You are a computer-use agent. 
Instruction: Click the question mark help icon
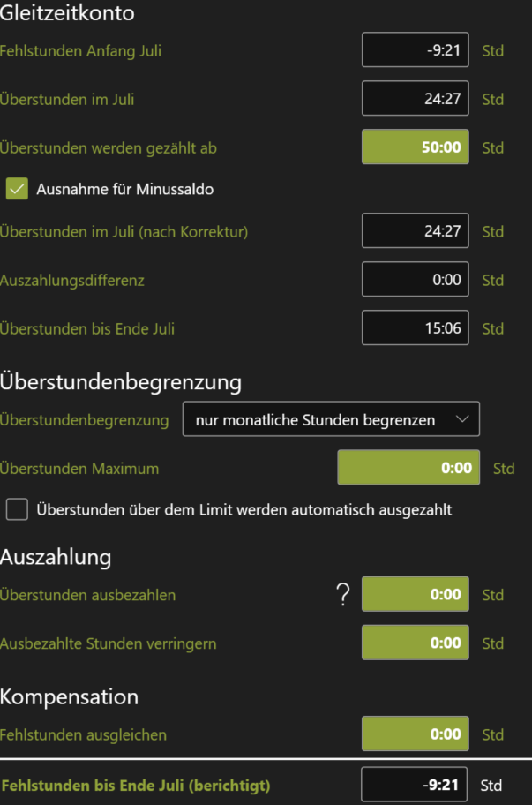coord(344,596)
